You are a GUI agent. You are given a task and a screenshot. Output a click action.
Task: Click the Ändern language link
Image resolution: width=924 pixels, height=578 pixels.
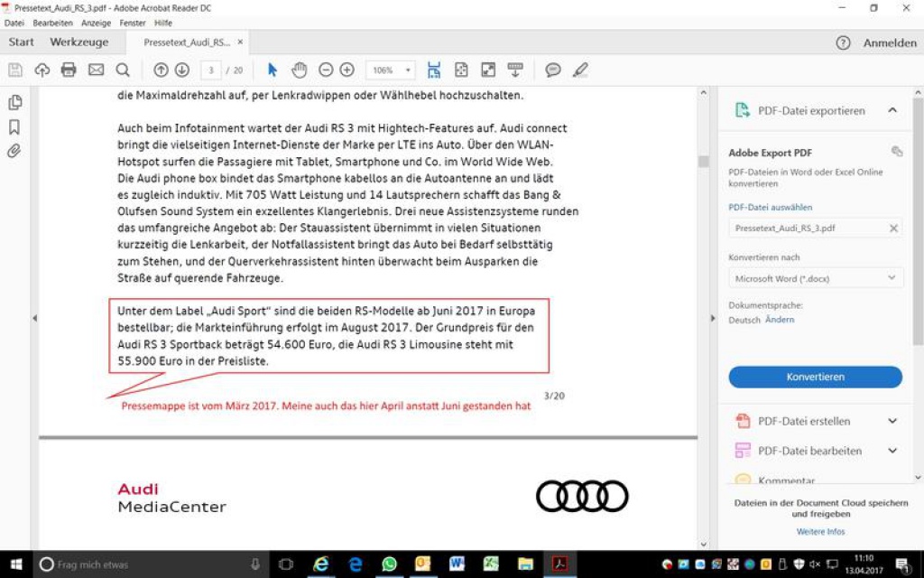780,320
